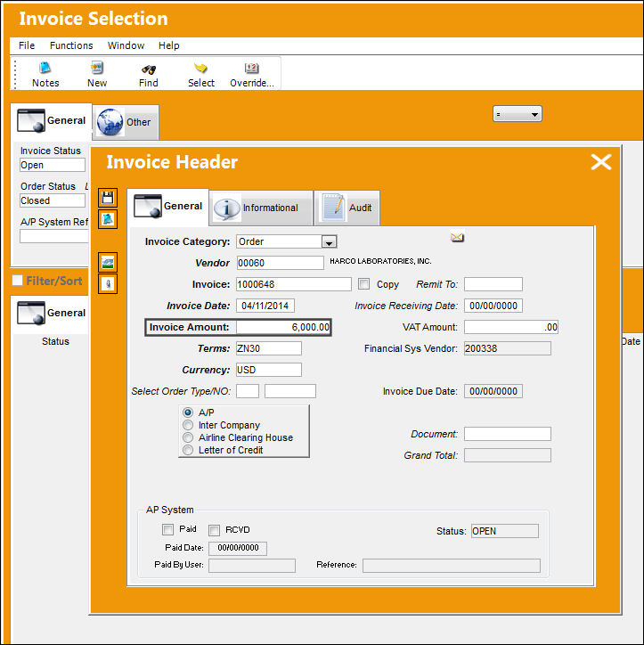Switch to the Other tab in Invoice Selection

[x=125, y=122]
